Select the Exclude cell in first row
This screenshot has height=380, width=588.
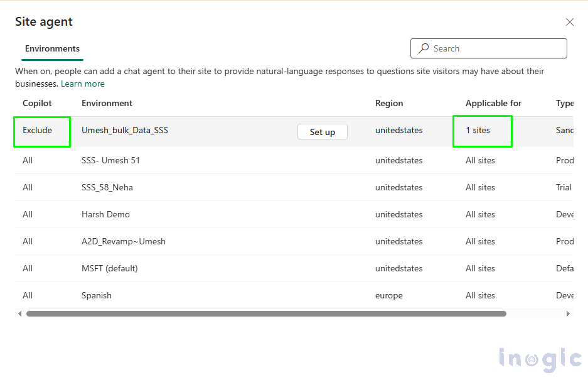click(37, 130)
